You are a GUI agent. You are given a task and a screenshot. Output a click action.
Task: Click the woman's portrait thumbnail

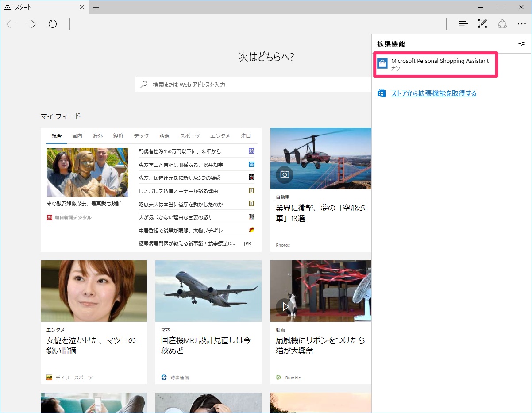(94, 291)
